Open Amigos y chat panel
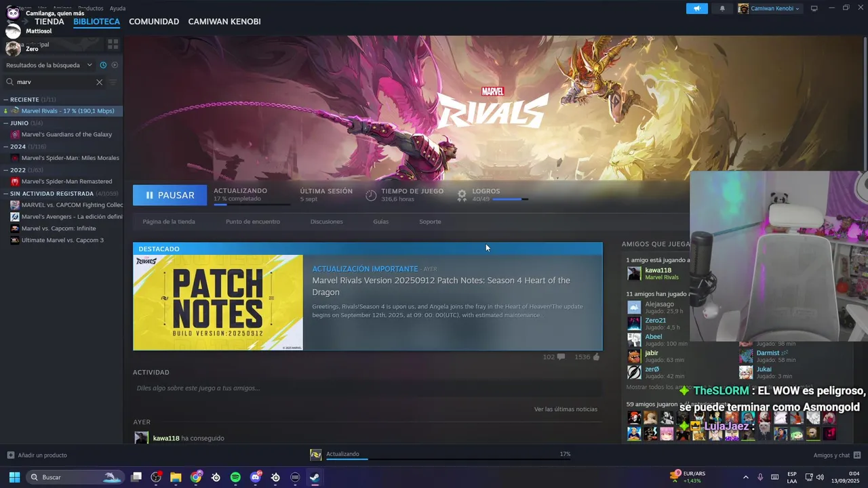Image resolution: width=868 pixels, height=488 pixels. click(837, 455)
